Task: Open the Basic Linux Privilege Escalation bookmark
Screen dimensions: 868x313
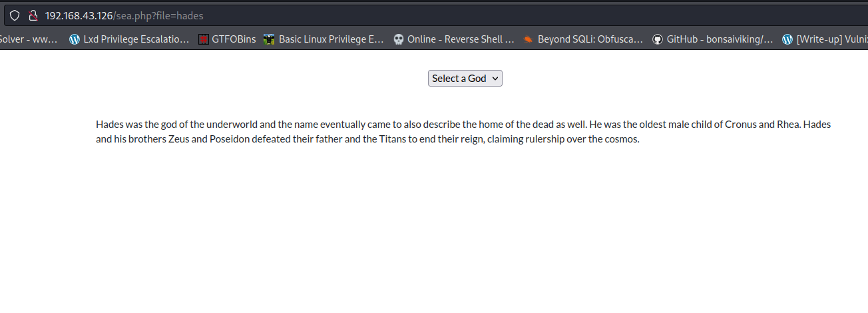Action: (x=331, y=39)
